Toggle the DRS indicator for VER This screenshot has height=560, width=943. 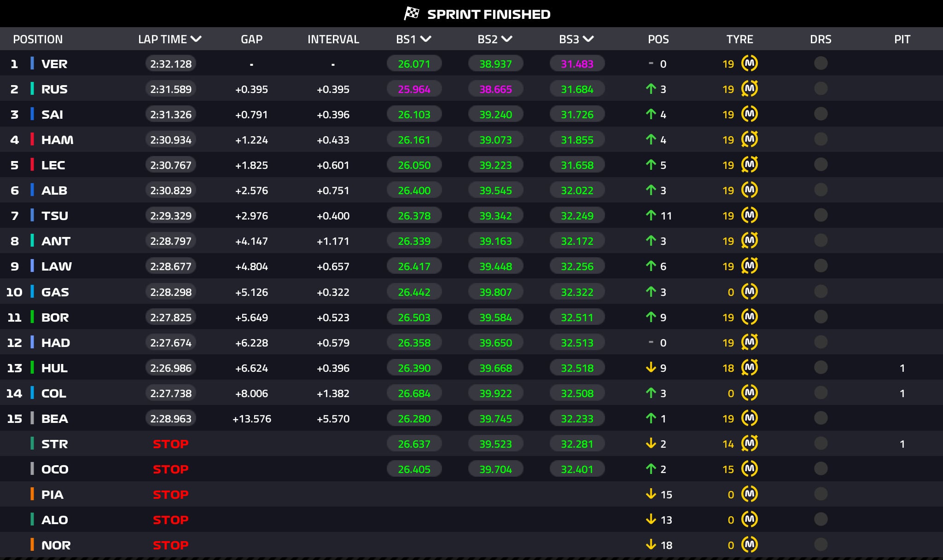tap(821, 63)
